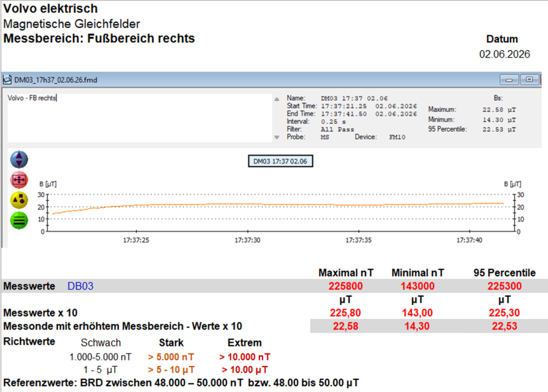This screenshot has width=548, height=392.
Task: Click the Maximal nT value 225800
Action: 346,286
